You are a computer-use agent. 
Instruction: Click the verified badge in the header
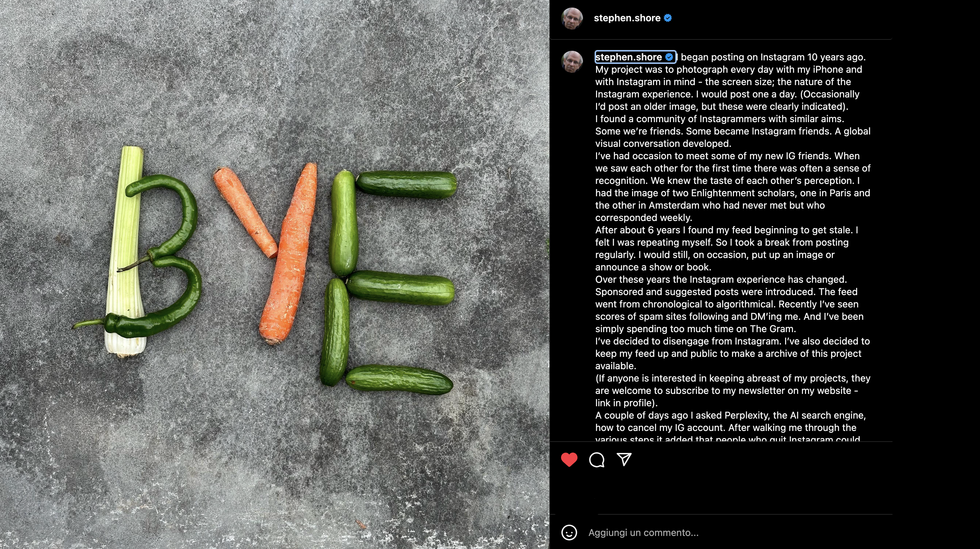pos(668,18)
